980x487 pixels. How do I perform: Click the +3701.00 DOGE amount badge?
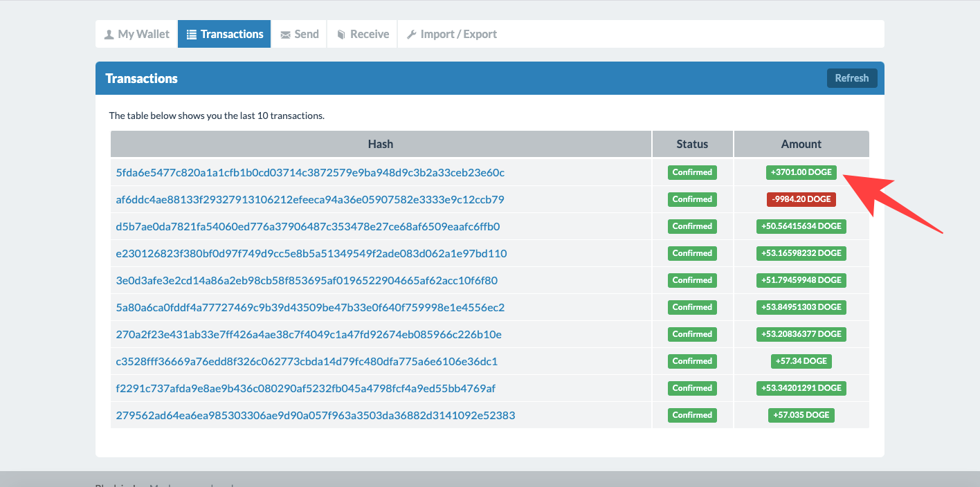coord(801,172)
